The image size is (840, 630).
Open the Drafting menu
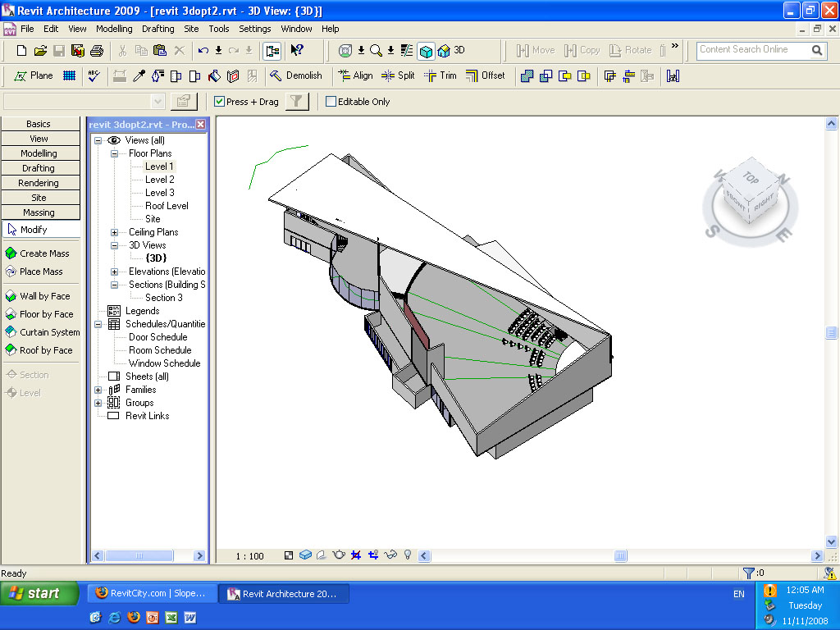pos(157,29)
